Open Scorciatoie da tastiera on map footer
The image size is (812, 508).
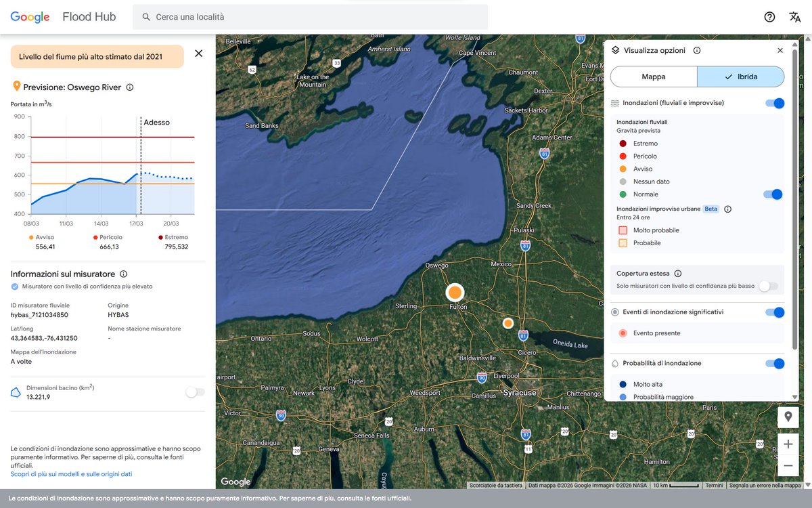[x=496, y=485]
